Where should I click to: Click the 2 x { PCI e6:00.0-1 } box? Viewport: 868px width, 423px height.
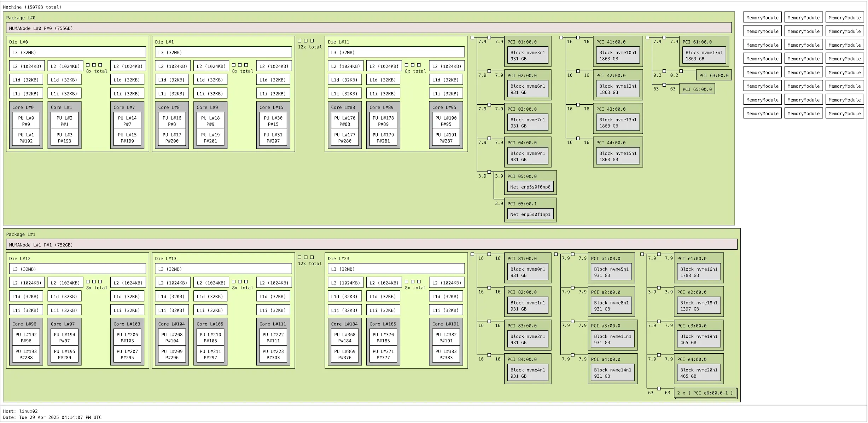tap(705, 393)
